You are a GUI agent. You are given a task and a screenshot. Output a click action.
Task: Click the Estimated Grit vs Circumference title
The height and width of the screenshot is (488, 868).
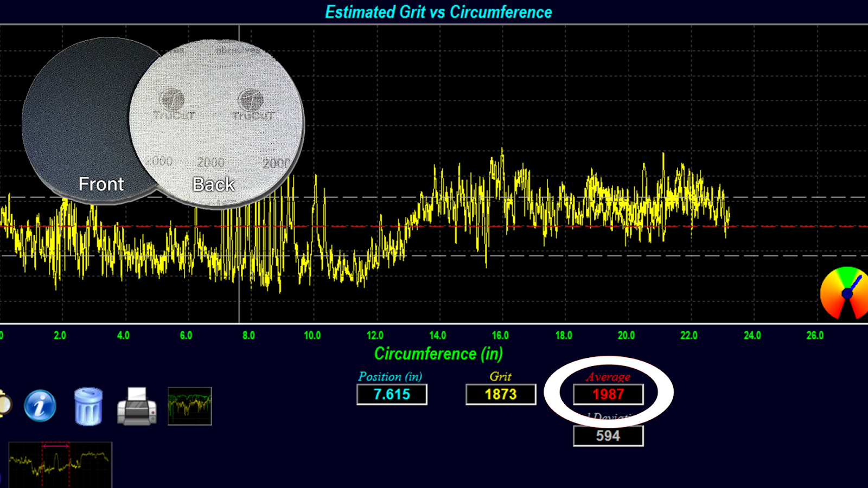pos(438,12)
